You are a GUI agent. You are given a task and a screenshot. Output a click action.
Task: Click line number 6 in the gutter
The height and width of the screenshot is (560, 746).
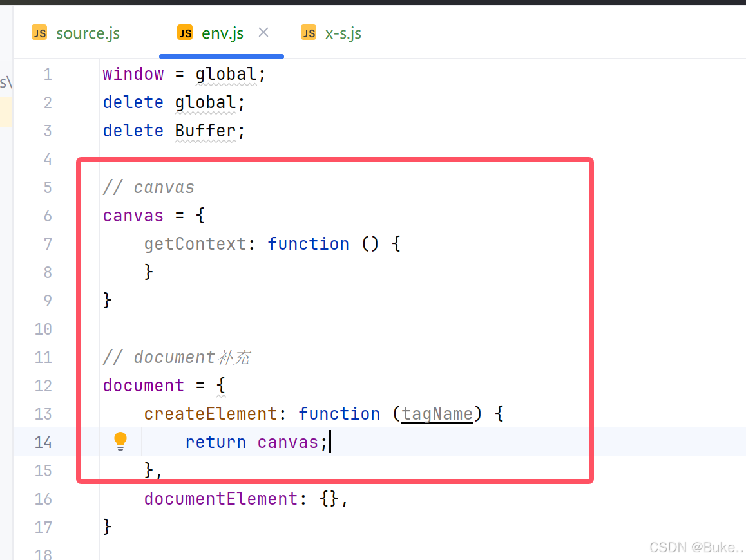47,216
